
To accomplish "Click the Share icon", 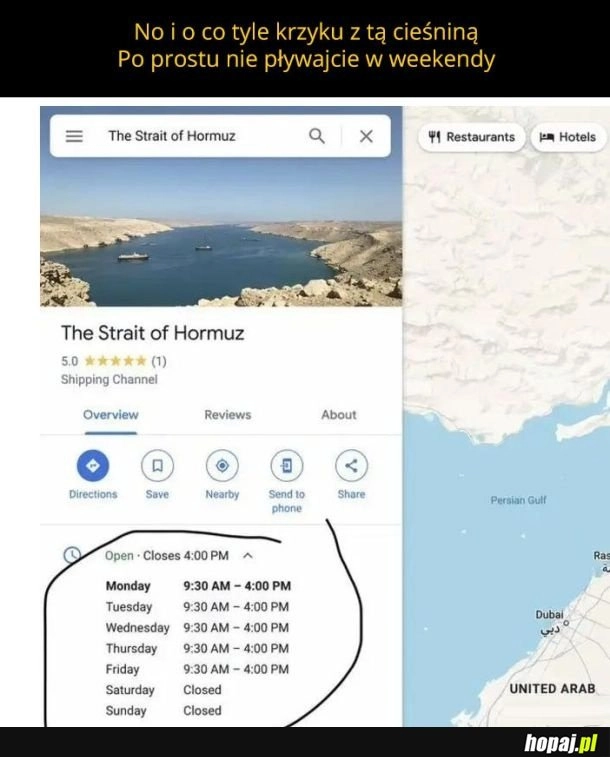I will [x=351, y=465].
